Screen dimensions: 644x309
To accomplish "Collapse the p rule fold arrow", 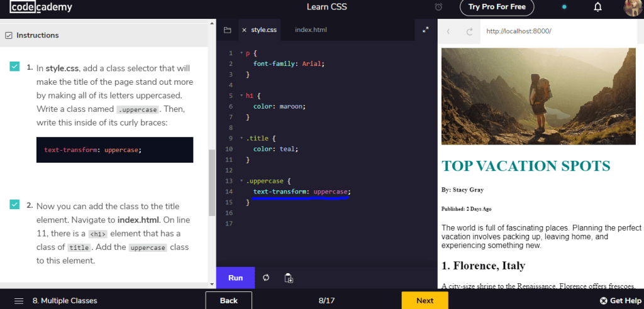I will [x=241, y=53].
